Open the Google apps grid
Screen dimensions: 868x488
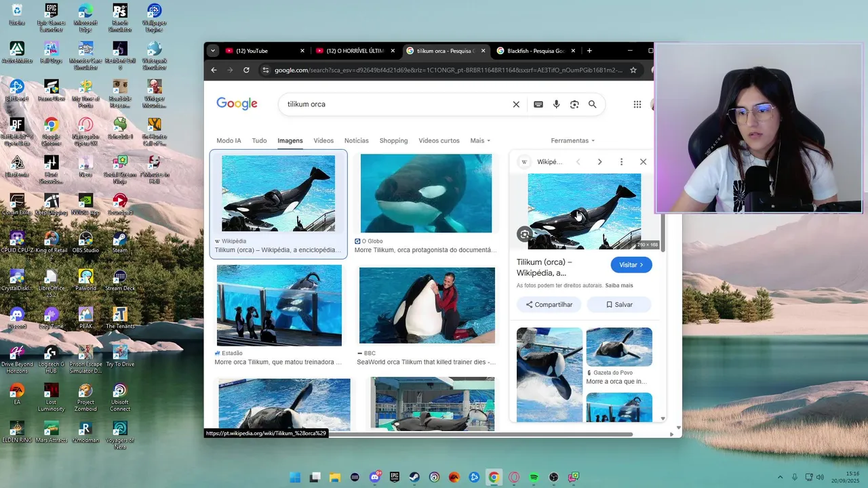click(637, 104)
